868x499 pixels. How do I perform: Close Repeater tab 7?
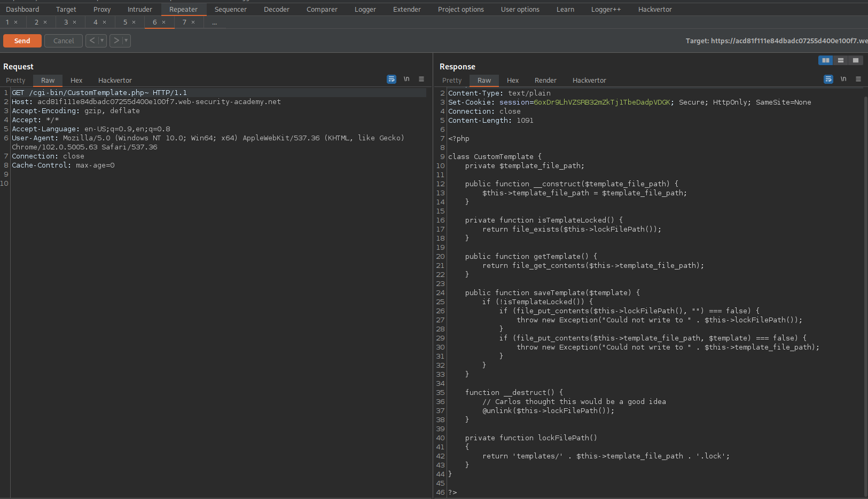(x=193, y=22)
